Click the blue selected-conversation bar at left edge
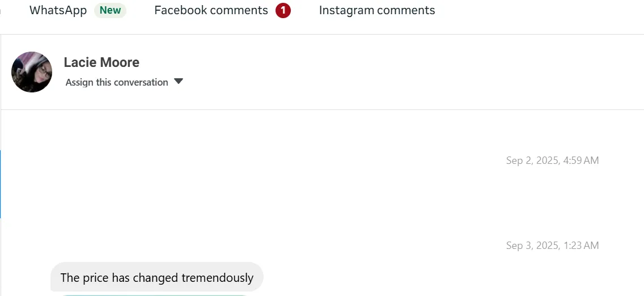The image size is (644, 296). pyautogui.click(x=1, y=184)
